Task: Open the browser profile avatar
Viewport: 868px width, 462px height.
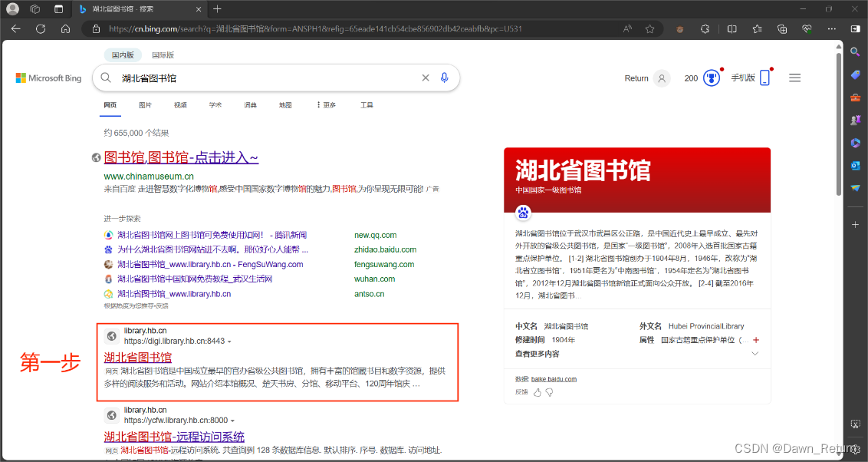Action: 12,9
